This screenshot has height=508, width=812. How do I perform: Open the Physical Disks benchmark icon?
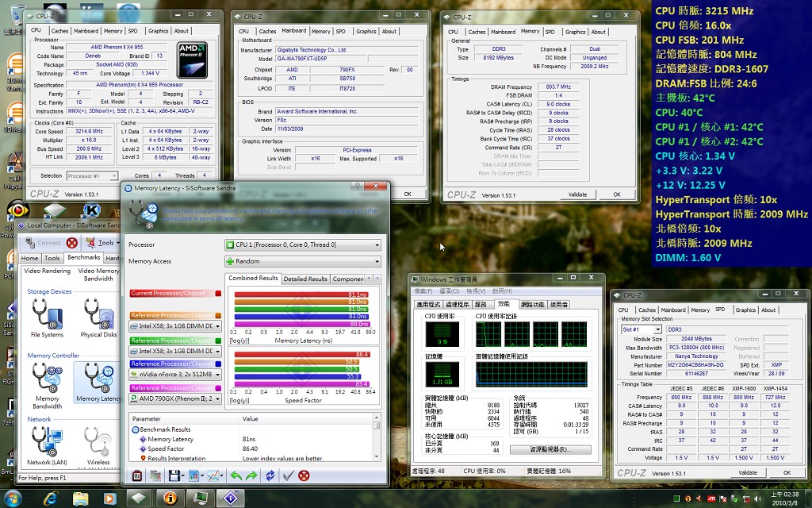click(98, 314)
